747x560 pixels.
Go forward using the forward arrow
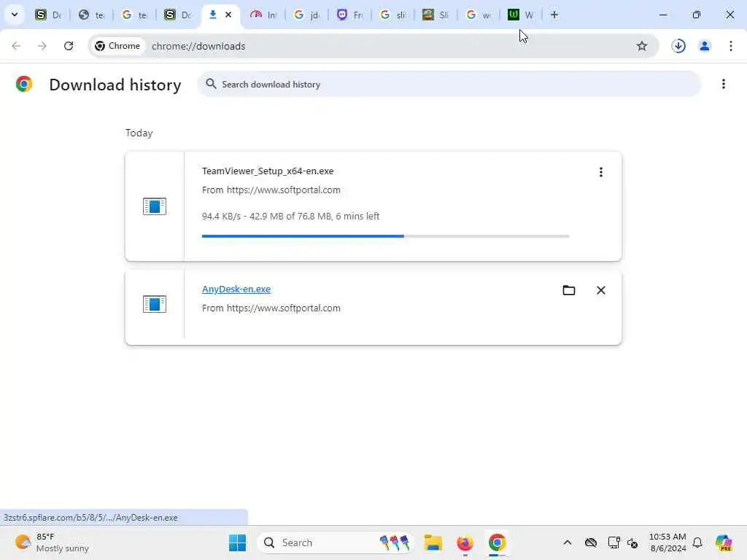click(x=42, y=46)
